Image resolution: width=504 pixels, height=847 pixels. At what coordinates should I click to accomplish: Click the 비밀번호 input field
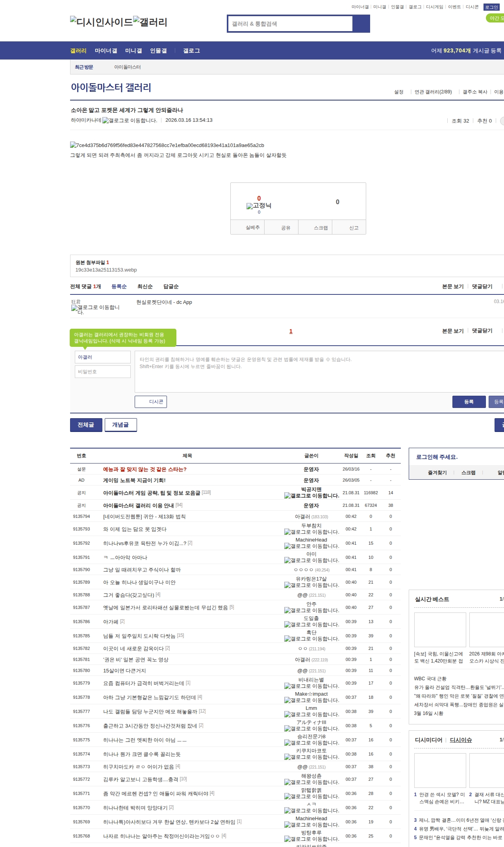click(x=103, y=372)
